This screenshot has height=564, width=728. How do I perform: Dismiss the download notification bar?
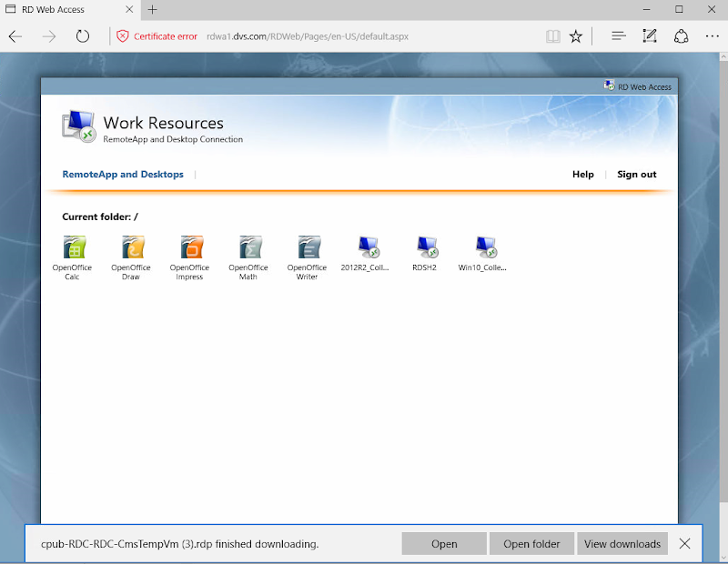(685, 544)
